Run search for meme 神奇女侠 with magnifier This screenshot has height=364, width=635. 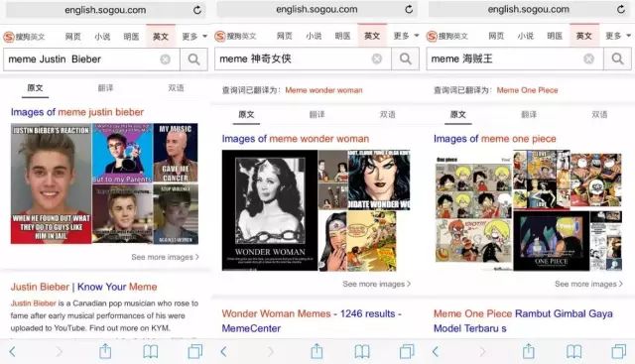(x=406, y=60)
